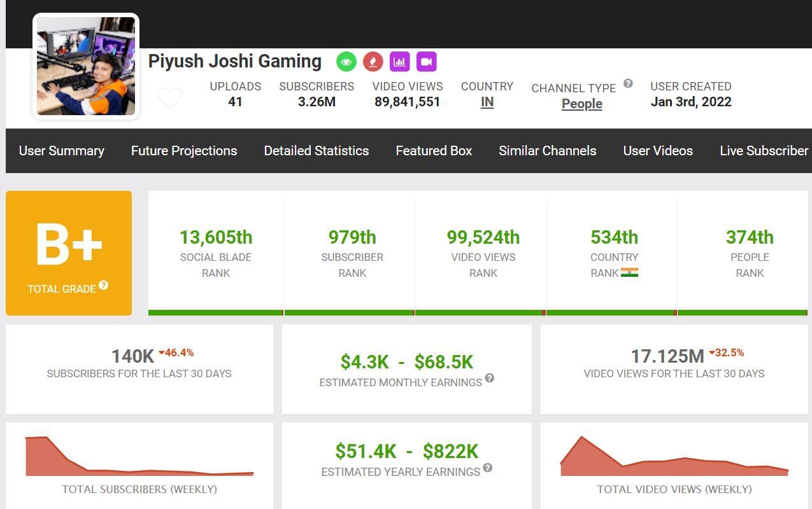This screenshot has height=509, width=812.
Task: Click the Total Subscribers weekly chart
Action: 139,457
